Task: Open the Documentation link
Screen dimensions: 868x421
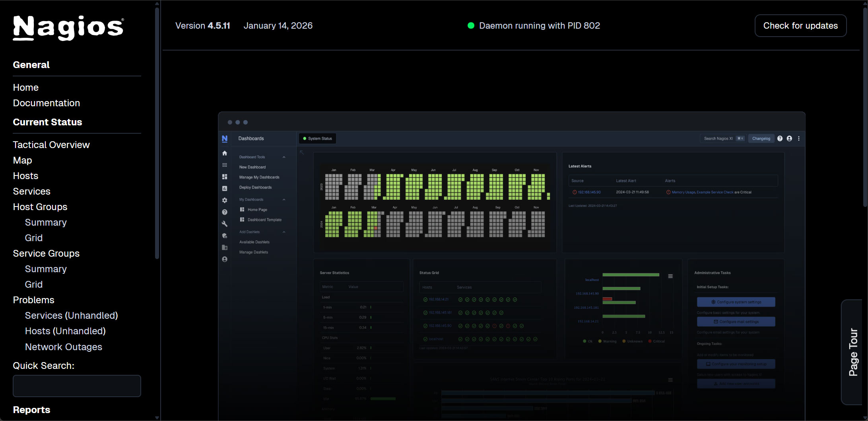Action: [47, 103]
